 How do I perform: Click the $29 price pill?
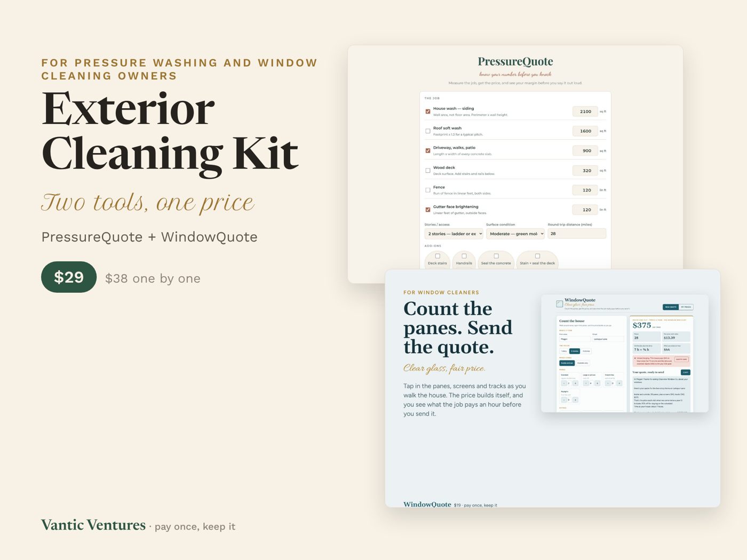point(69,277)
